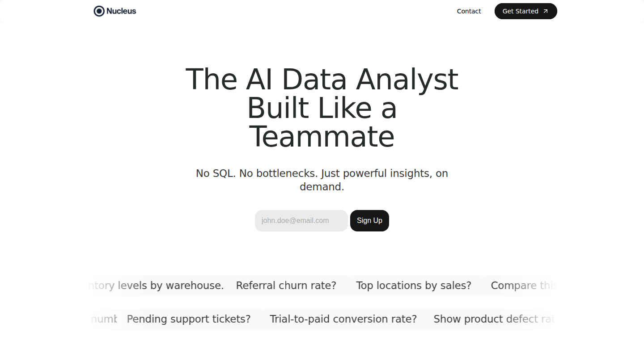
Task: Click the partially hidden 'numb' chip
Action: point(104,319)
